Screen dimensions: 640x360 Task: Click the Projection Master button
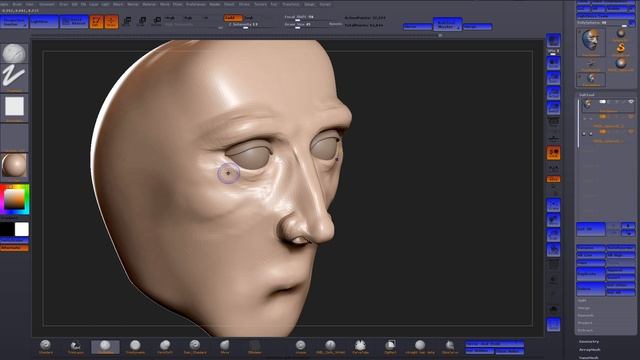pos(14,22)
